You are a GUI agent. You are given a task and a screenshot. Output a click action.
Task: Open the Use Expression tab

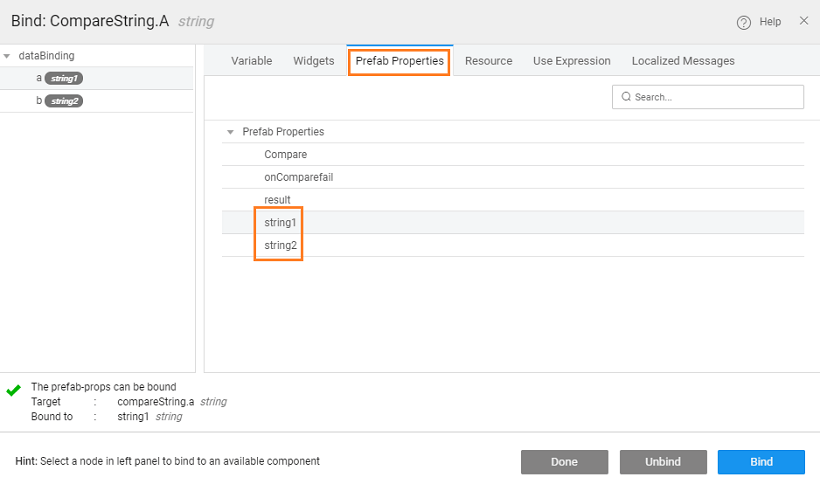pos(571,61)
